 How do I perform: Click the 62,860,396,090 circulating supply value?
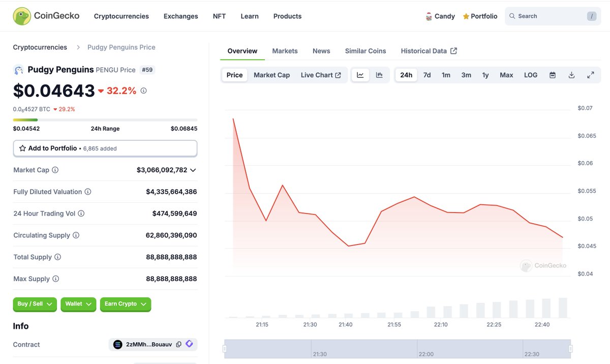[x=171, y=235]
